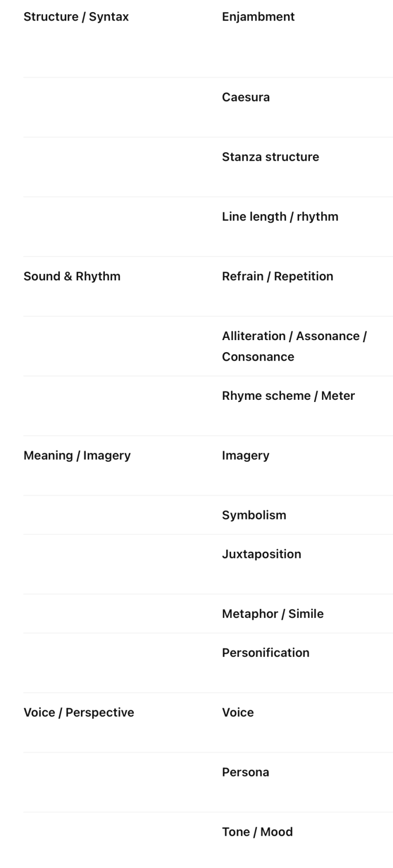Click the Voice device cell

pos(237,712)
